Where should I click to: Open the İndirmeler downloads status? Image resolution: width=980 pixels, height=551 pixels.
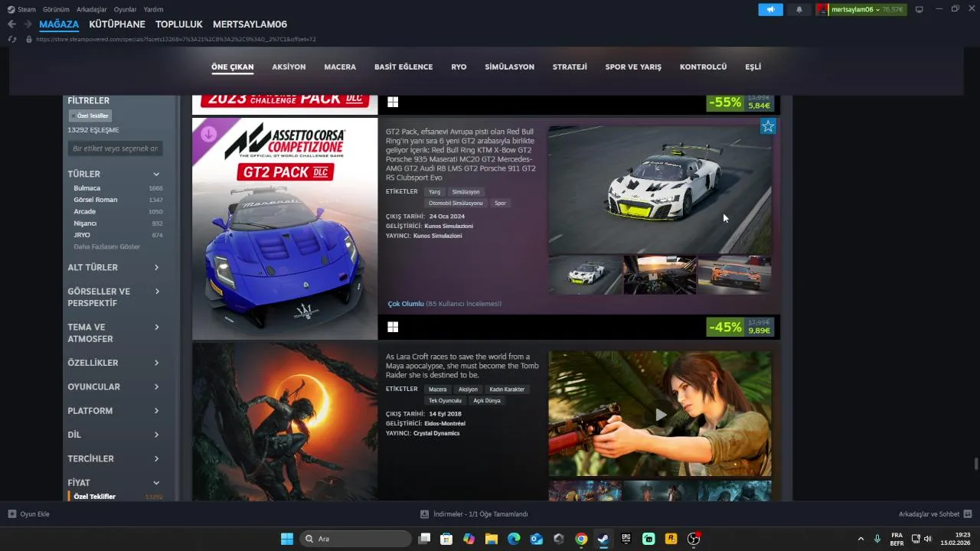[475, 514]
